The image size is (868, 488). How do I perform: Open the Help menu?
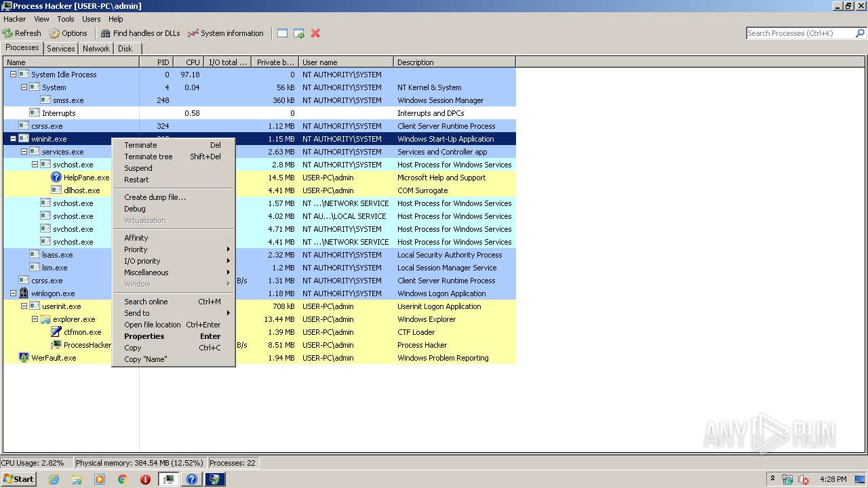click(116, 19)
